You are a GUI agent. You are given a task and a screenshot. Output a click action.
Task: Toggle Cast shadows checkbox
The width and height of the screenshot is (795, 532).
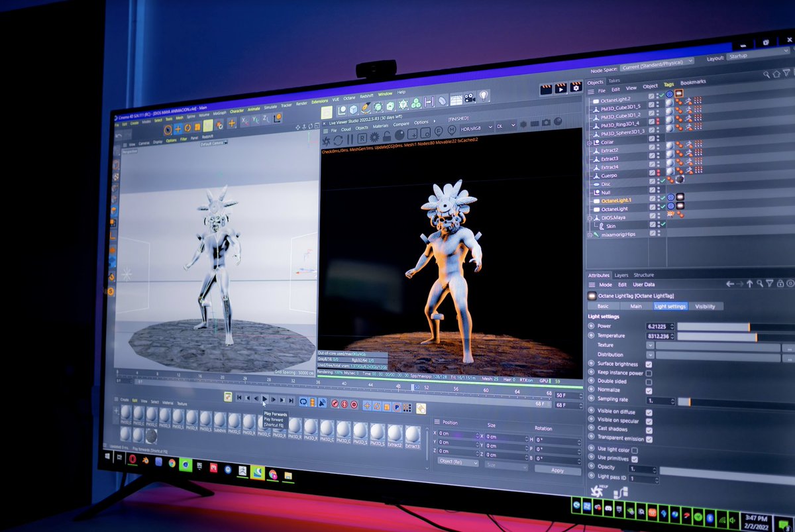(649, 429)
